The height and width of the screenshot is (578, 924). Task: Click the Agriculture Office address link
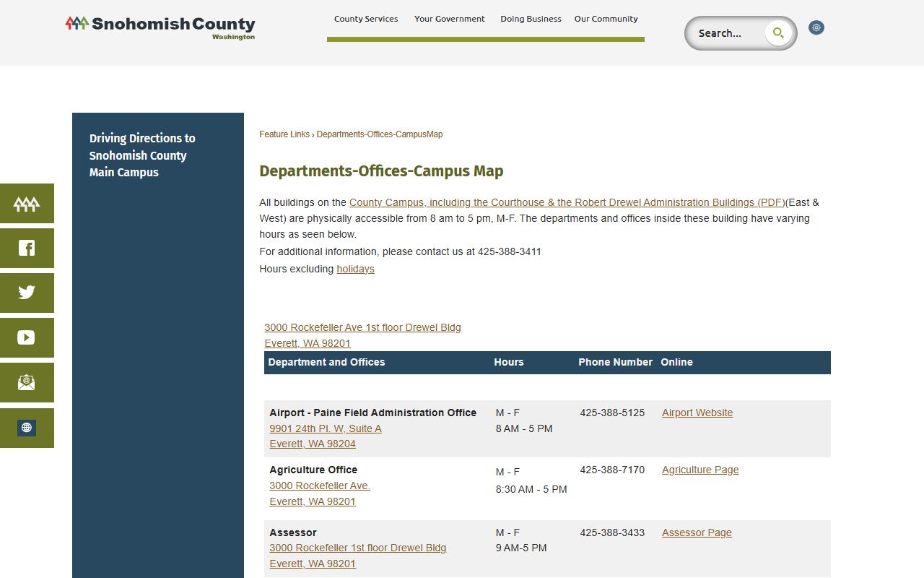pos(320,493)
